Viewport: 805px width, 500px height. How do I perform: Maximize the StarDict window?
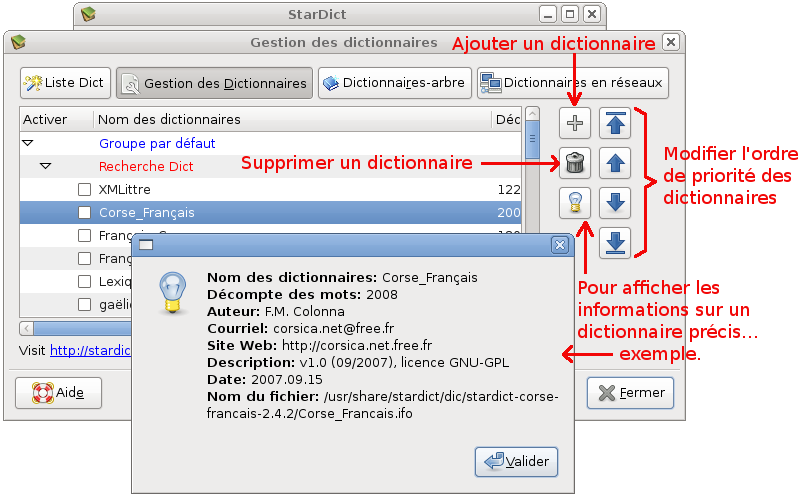pos(570,14)
